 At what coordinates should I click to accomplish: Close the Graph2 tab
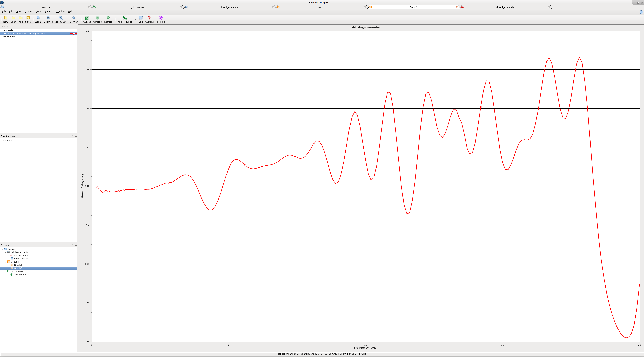pyautogui.click(x=457, y=7)
